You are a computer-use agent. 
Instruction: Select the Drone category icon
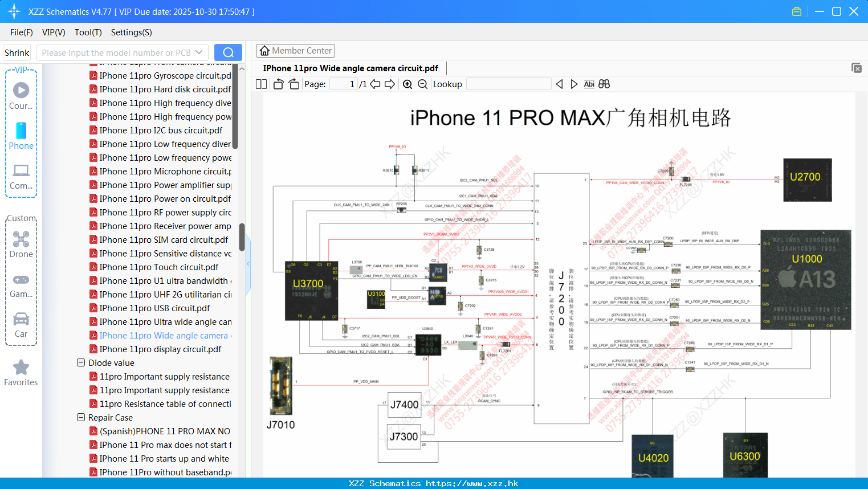(21, 244)
